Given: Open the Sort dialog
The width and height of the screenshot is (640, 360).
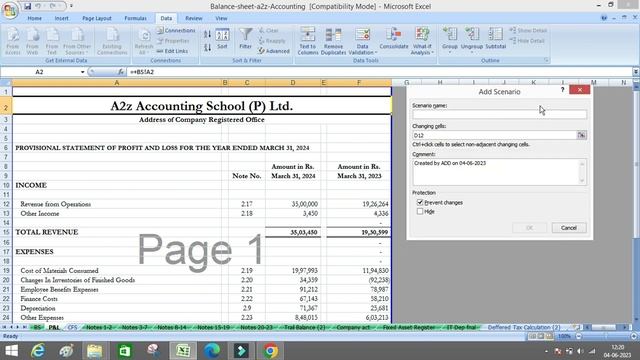Looking at the screenshot, I should [x=222, y=39].
